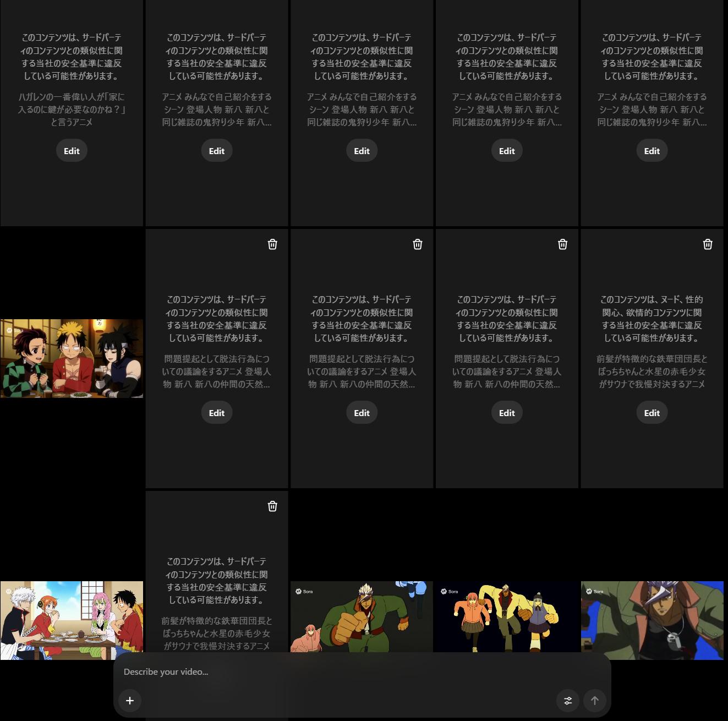Edit the rightmost 自己紹介 prompt card
The height and width of the screenshot is (721, 728).
(652, 151)
